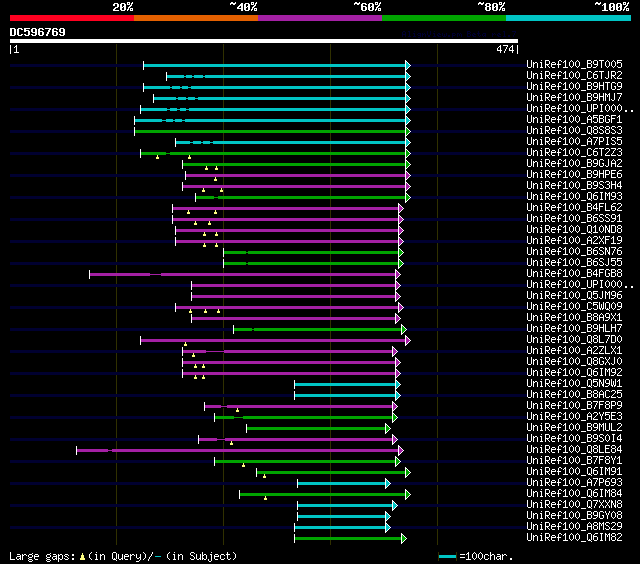The image size is (640, 564).
Task: Select the DC596769 query sequence label
Action: [x=38, y=32]
